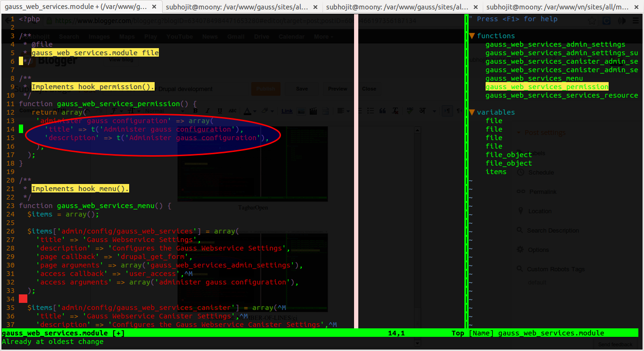Open More dropdown in Google bar behind

(x=323, y=37)
